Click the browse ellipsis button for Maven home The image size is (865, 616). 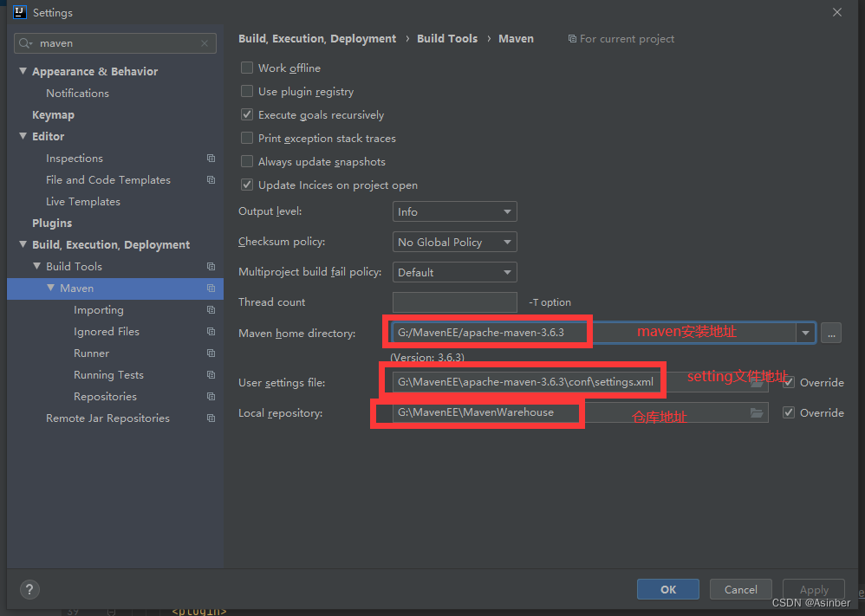click(x=831, y=333)
